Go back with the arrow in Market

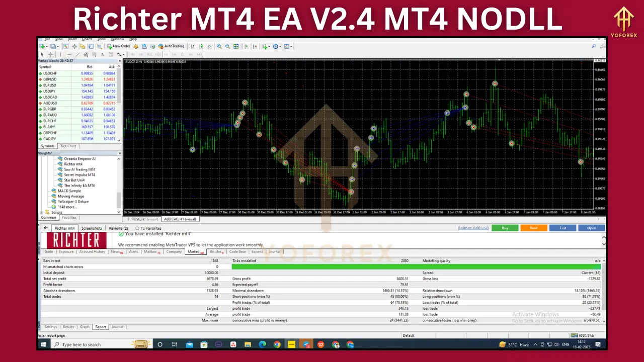point(46,228)
